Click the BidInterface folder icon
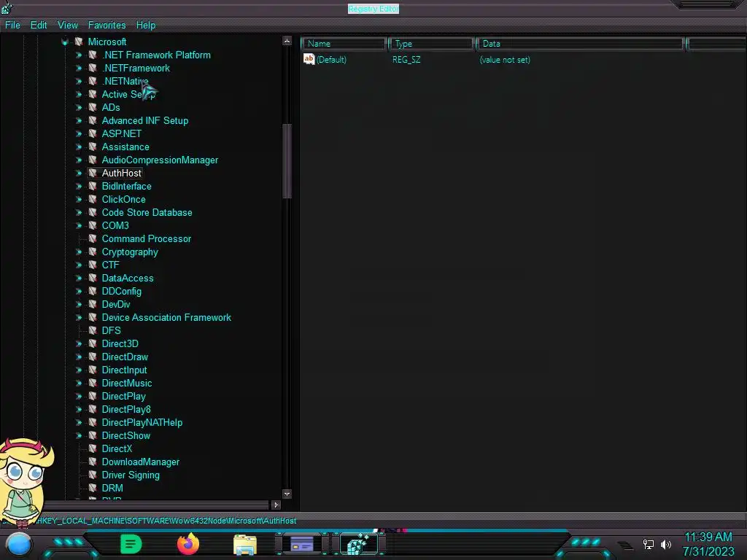 [x=93, y=186]
